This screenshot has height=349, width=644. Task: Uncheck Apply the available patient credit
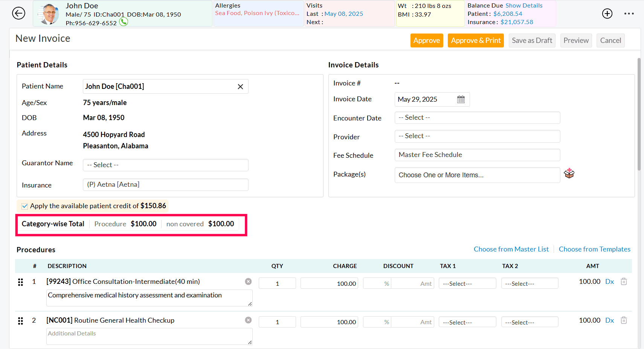click(24, 206)
